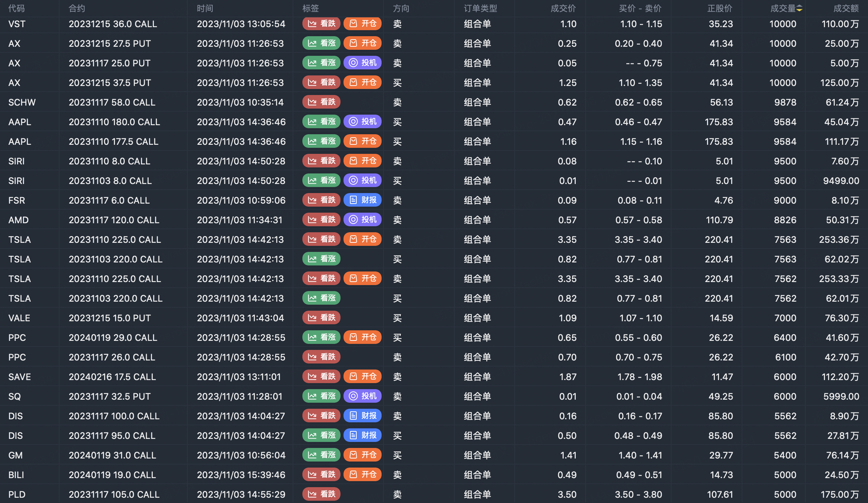This screenshot has height=503, width=868.
Task: Open the SCHW ticker symbol
Action: click(x=22, y=102)
